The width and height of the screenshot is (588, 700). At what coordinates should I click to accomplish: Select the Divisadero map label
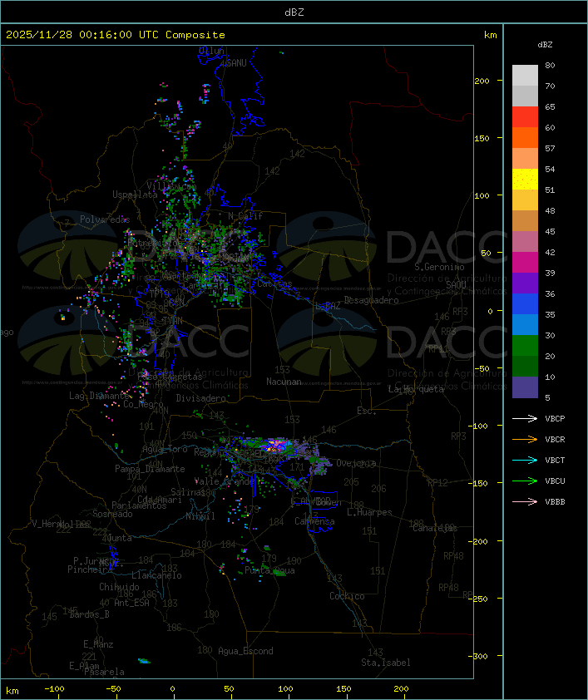[x=200, y=398]
